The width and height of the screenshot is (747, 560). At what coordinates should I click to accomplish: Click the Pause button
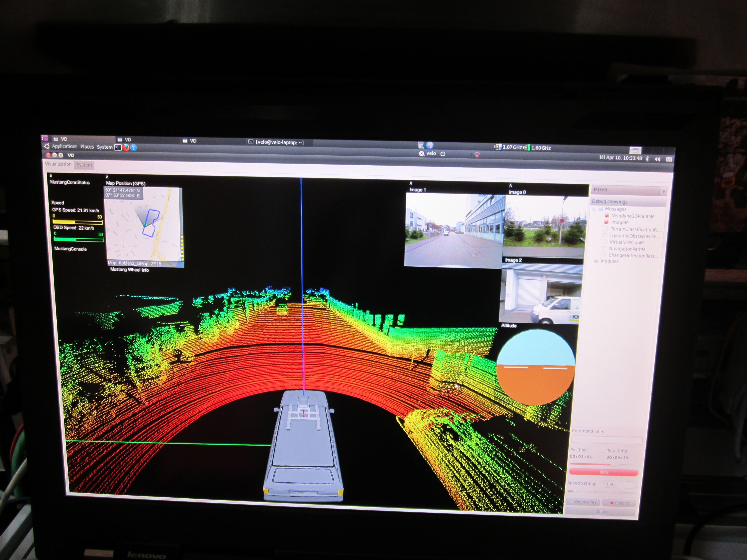click(600, 512)
